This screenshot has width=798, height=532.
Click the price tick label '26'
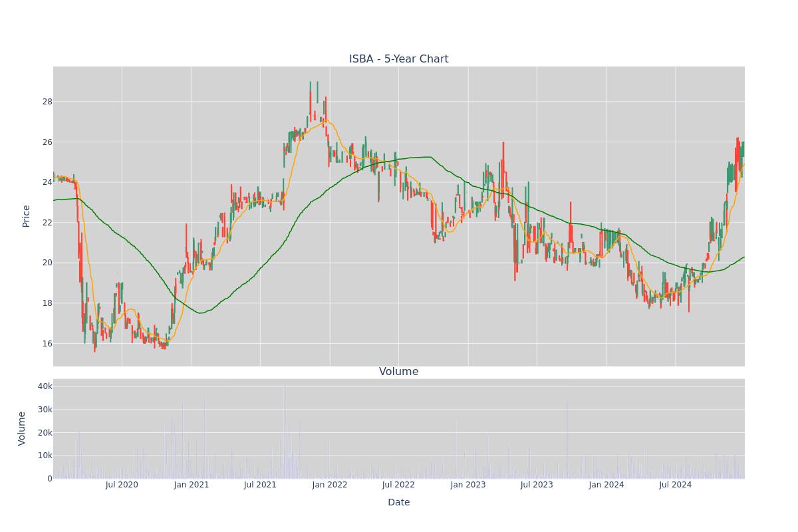(x=48, y=142)
